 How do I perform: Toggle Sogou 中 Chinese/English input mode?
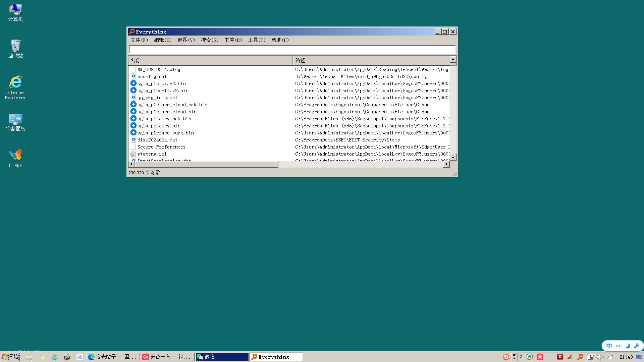tap(609, 346)
